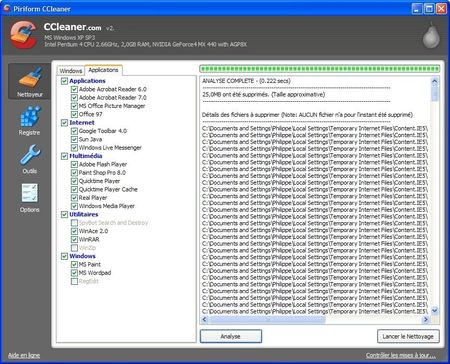450x364 pixels.
Task: Toggle the Utilitaires group checkbox
Action: point(64,214)
